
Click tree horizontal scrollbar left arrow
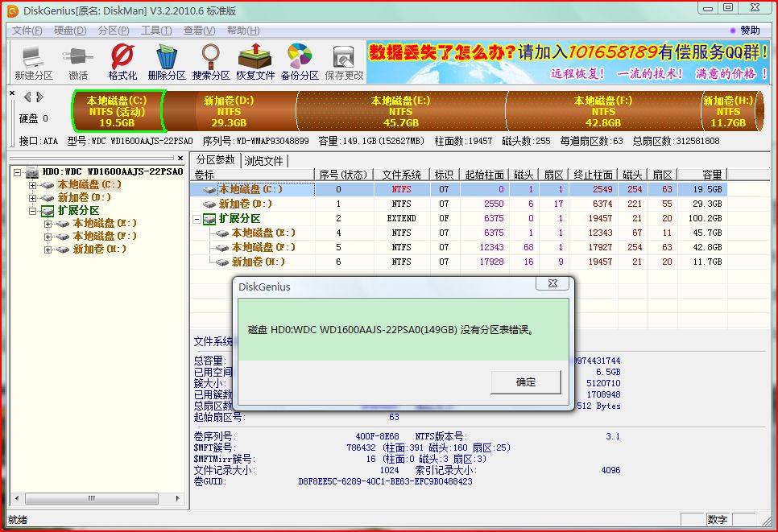click(18, 498)
